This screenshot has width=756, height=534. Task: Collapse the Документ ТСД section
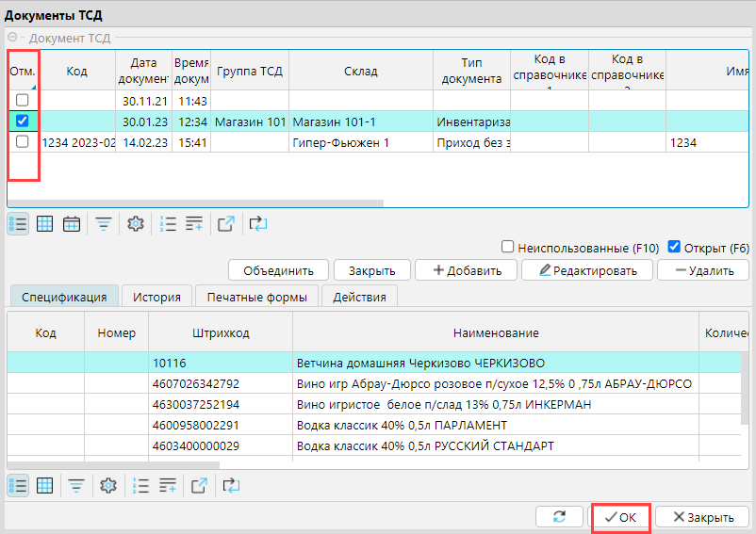click(x=13, y=39)
